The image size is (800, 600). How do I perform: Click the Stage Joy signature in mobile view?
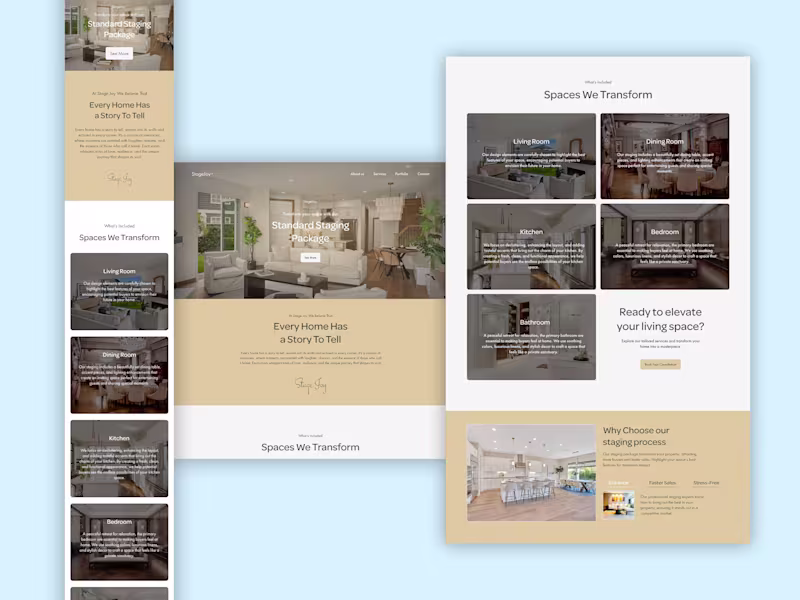pyautogui.click(x=119, y=179)
